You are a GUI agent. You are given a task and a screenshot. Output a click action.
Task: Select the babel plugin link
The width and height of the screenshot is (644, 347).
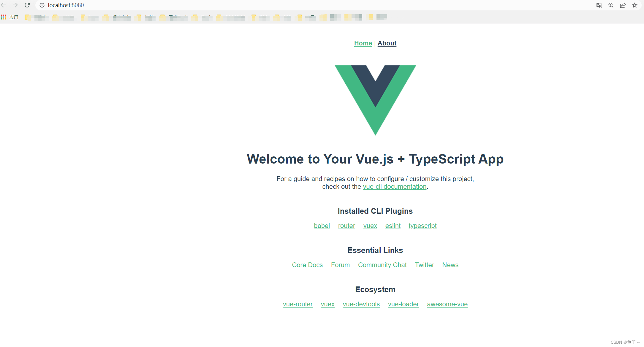(x=321, y=226)
